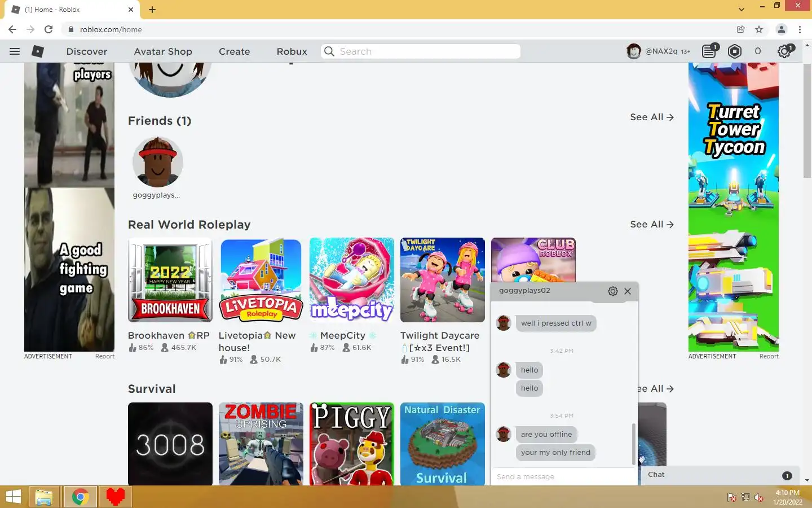
Task: Open Chrome three-dot menu
Action: pyautogui.click(x=800, y=29)
